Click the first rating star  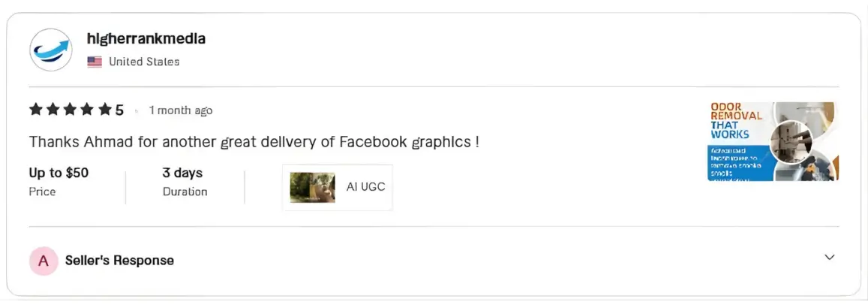click(x=36, y=110)
